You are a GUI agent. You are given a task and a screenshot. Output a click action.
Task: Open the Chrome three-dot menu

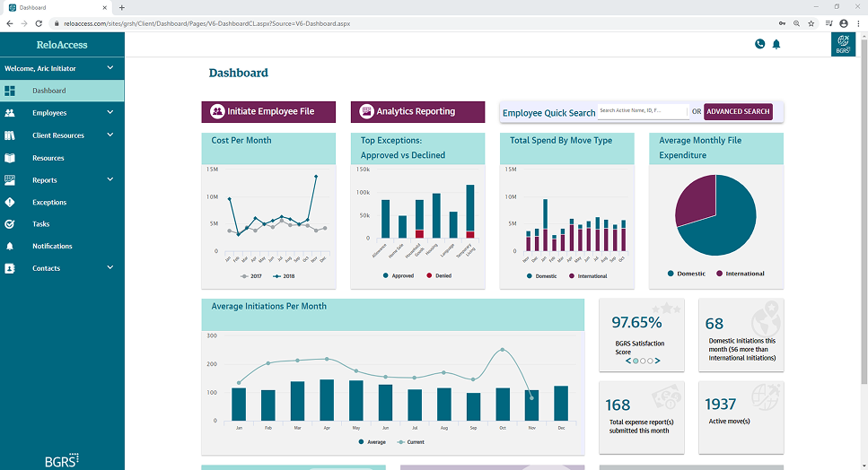click(859, 23)
